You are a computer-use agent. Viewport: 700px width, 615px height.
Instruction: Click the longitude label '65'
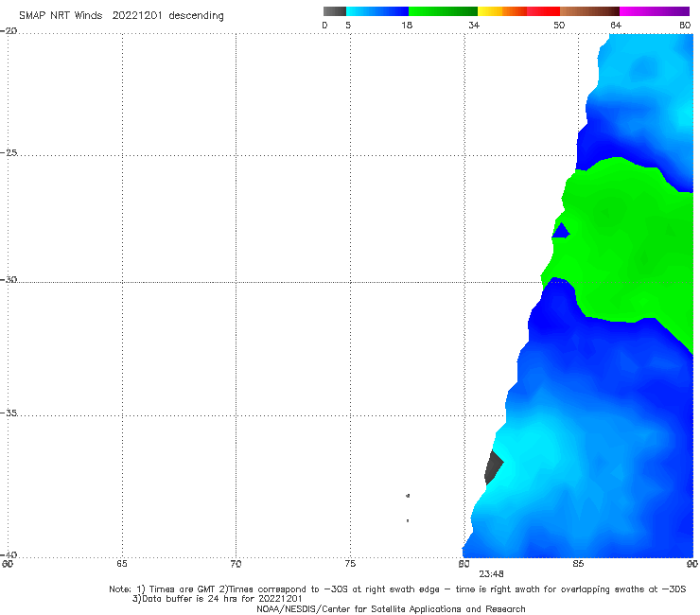[x=121, y=564]
